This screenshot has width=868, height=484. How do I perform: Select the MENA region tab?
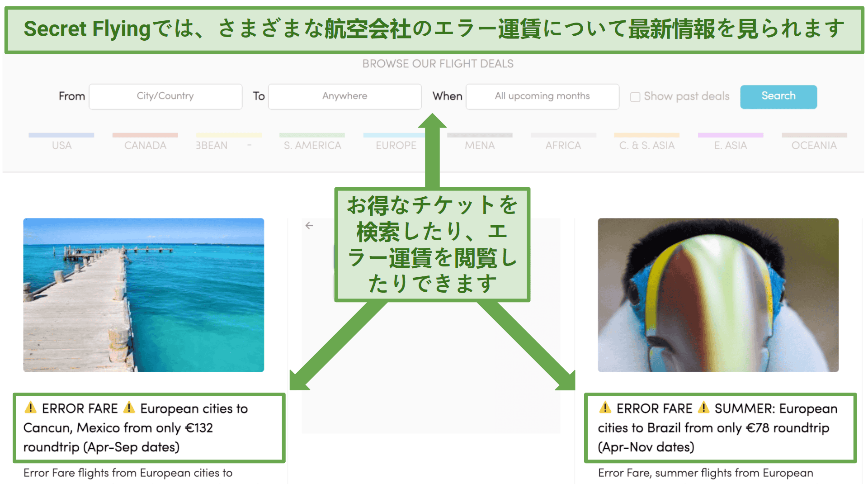[480, 142]
